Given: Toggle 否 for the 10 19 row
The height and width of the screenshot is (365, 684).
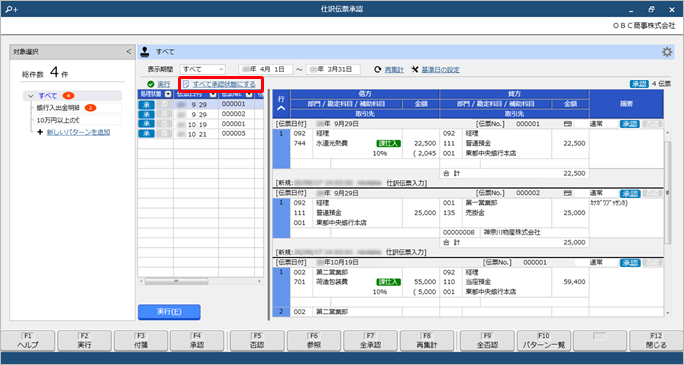Looking at the screenshot, I should [x=163, y=124].
